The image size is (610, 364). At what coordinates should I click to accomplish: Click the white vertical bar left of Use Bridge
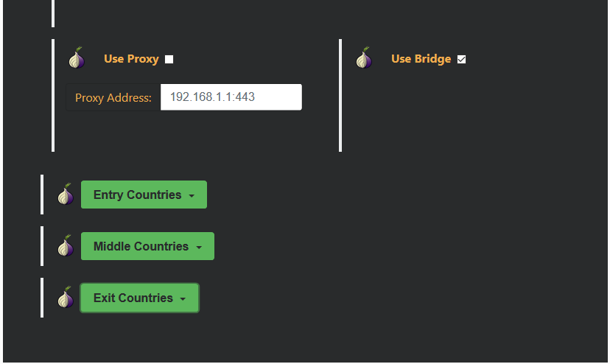click(340, 96)
